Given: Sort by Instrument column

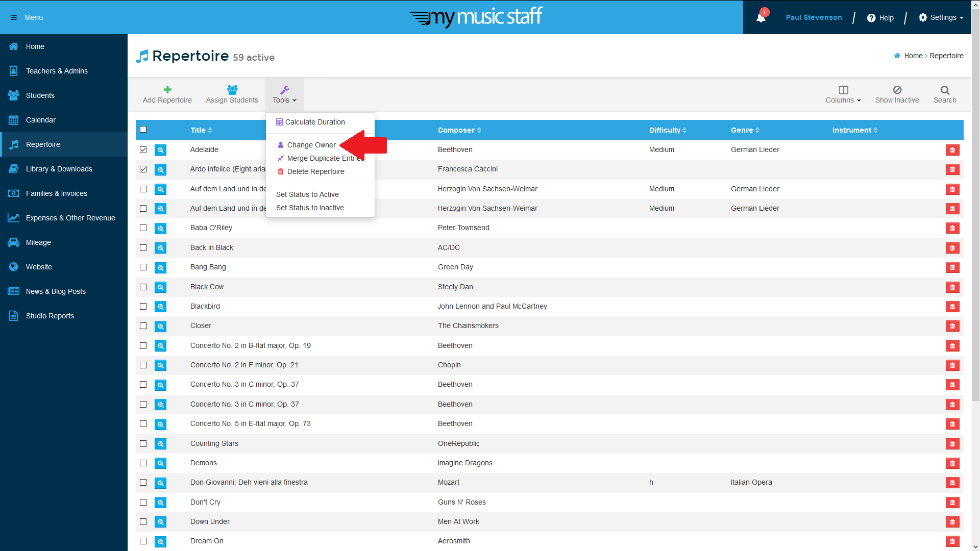Looking at the screenshot, I should pos(855,130).
